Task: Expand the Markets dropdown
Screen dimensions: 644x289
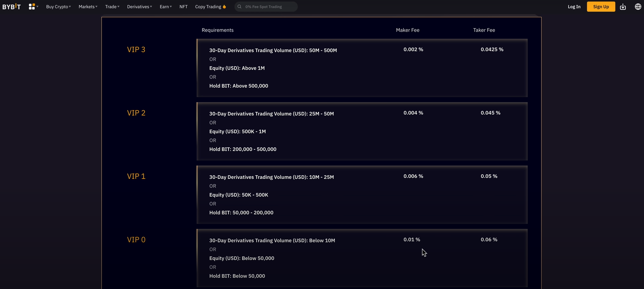Action: click(88, 7)
